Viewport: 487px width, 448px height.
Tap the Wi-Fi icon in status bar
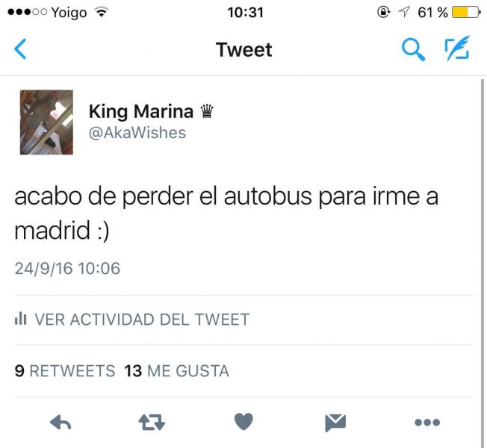[x=102, y=12]
